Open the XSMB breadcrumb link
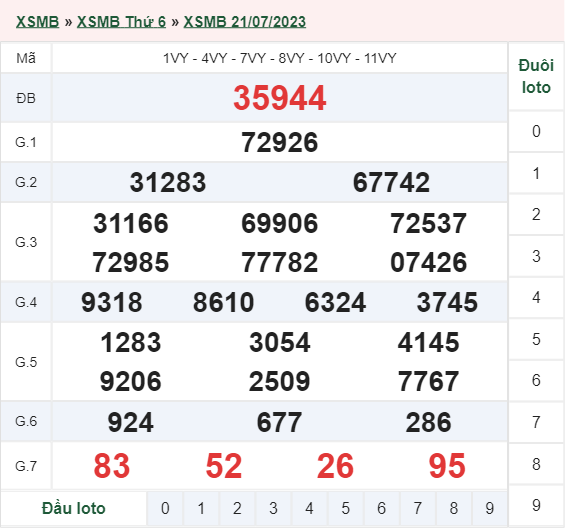 [x=37, y=22]
